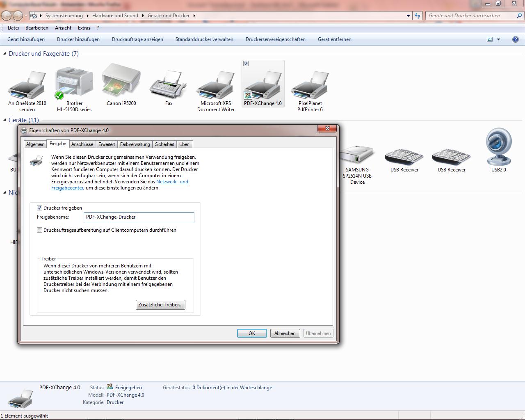Click the Systemsteuerung breadcrumb
Image resolution: width=525 pixels, height=420 pixels.
pyautogui.click(x=64, y=16)
